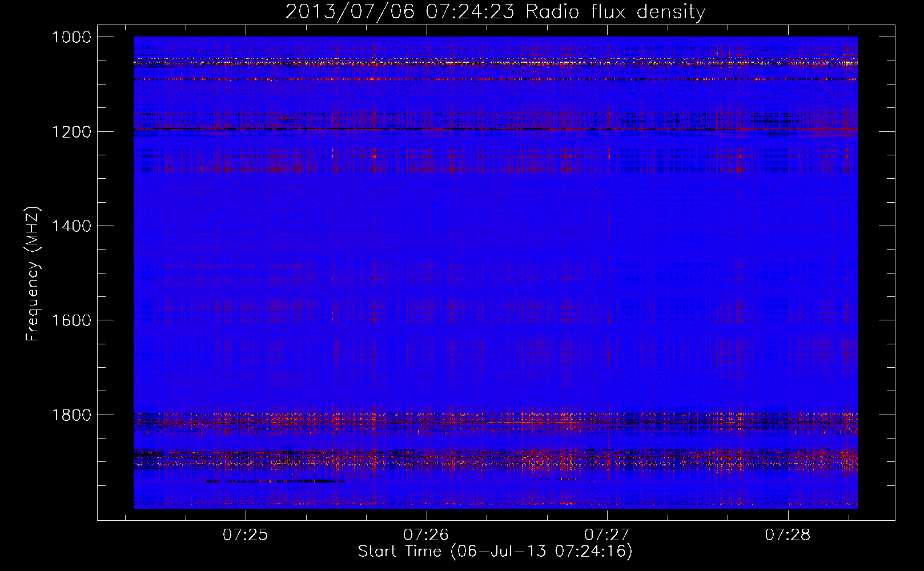Click the 1600 frequency tick label
The image size is (924, 571).
pos(71,320)
